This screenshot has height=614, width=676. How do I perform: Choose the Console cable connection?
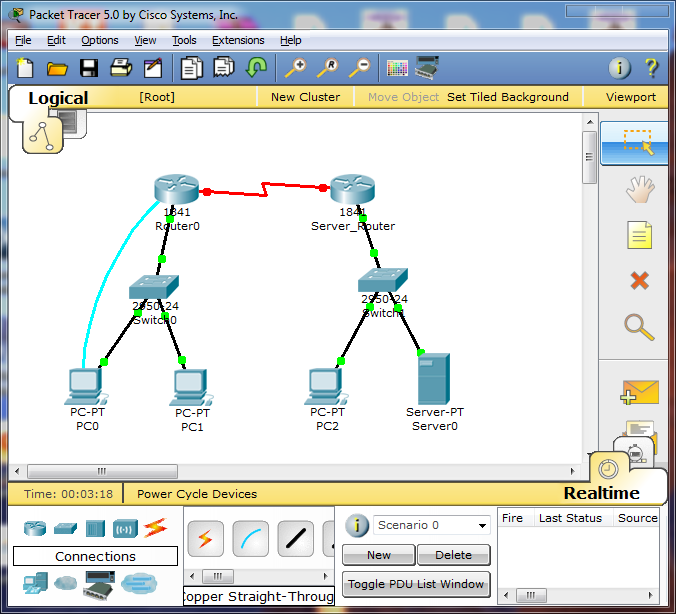click(250, 539)
